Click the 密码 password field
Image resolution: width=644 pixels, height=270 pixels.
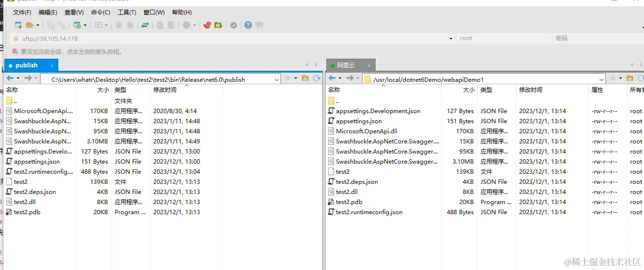tap(598, 39)
